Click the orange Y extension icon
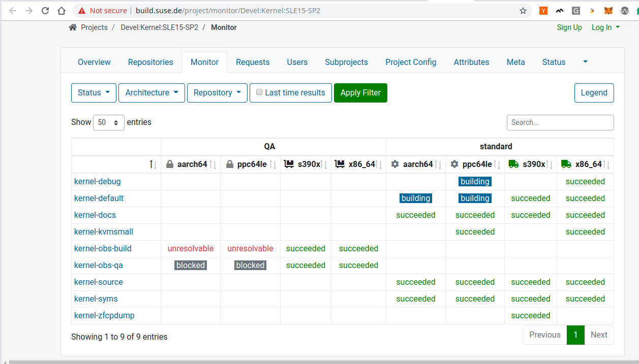The width and height of the screenshot is (639, 364). [543, 11]
